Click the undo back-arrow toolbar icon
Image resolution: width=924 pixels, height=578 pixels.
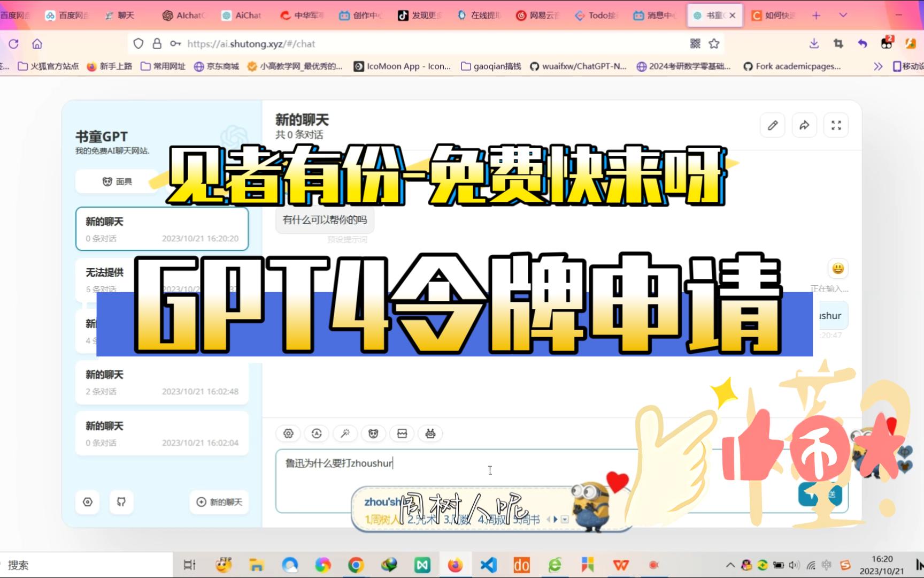(863, 44)
